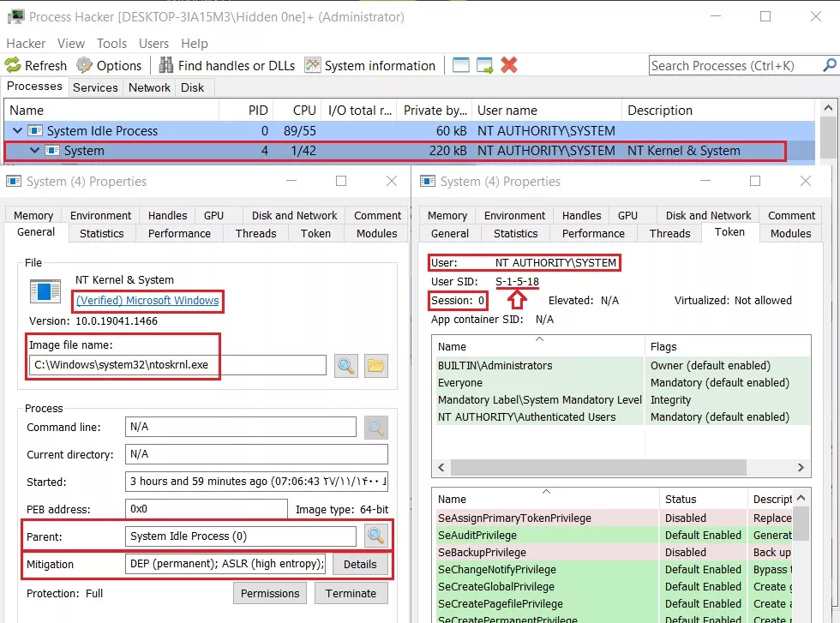Switch to the Disk tab
The width and height of the screenshot is (840, 623).
point(192,87)
